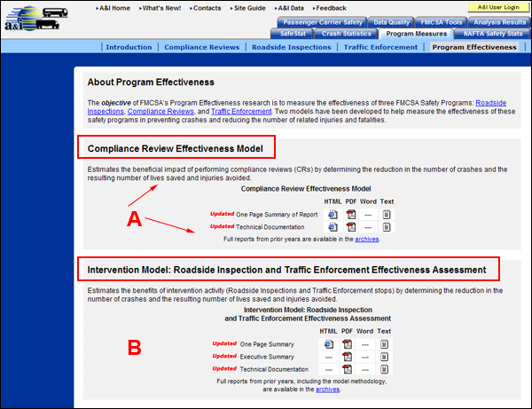
Task: Open archives link under Intervention Model
Action: pos(327,389)
